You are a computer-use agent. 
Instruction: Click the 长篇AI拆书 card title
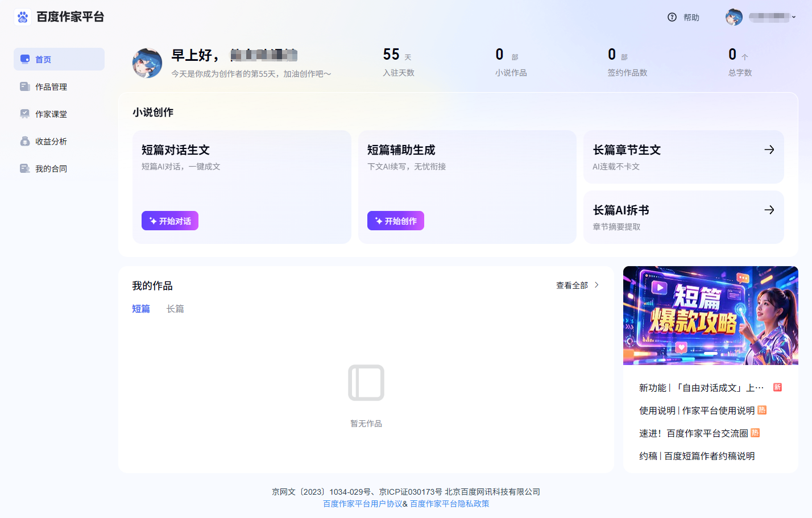pos(621,210)
